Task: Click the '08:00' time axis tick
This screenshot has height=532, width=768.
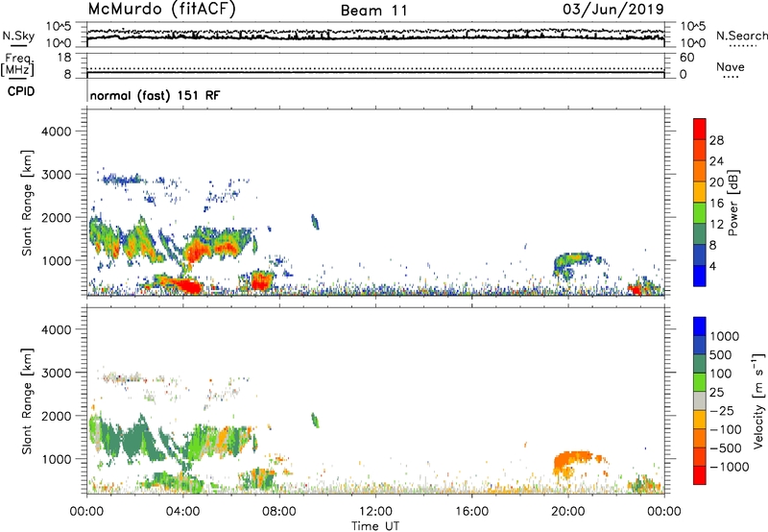Action: click(279, 512)
